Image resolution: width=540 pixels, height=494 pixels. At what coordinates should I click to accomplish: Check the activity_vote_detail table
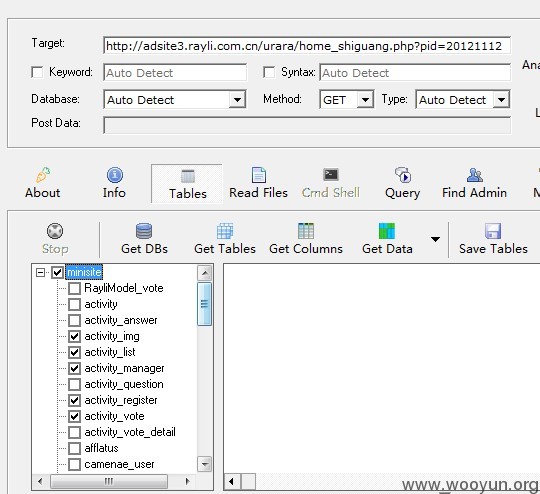[x=74, y=432]
